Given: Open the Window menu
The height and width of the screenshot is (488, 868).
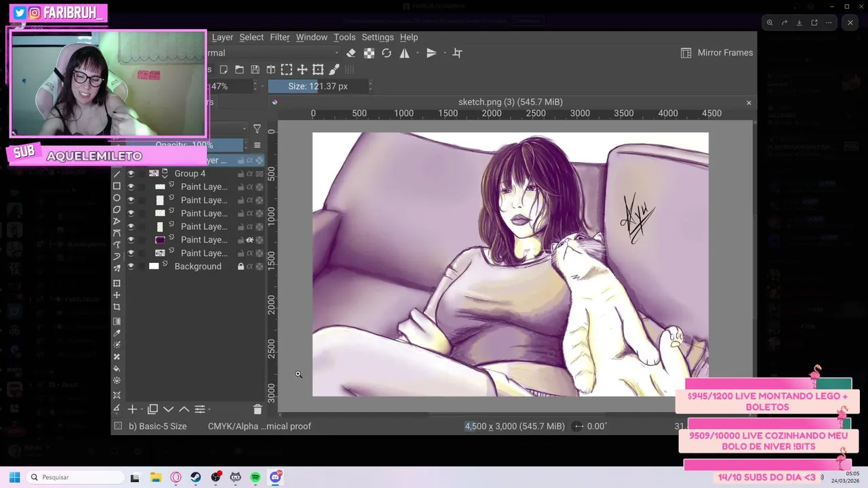Looking at the screenshot, I should click(311, 37).
